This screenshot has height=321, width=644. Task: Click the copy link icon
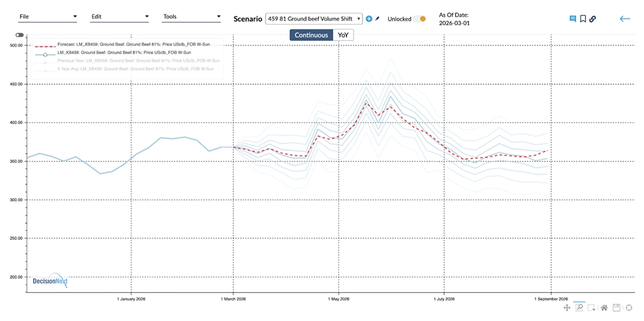[593, 19]
